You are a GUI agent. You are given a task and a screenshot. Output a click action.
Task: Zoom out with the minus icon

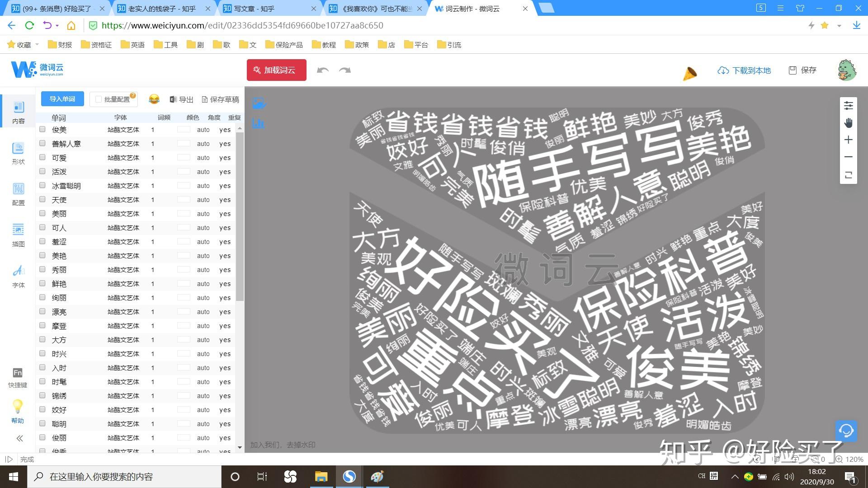[849, 157]
